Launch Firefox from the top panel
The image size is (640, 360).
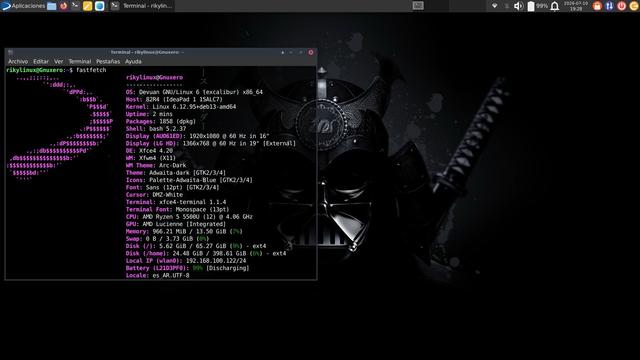coord(63,6)
